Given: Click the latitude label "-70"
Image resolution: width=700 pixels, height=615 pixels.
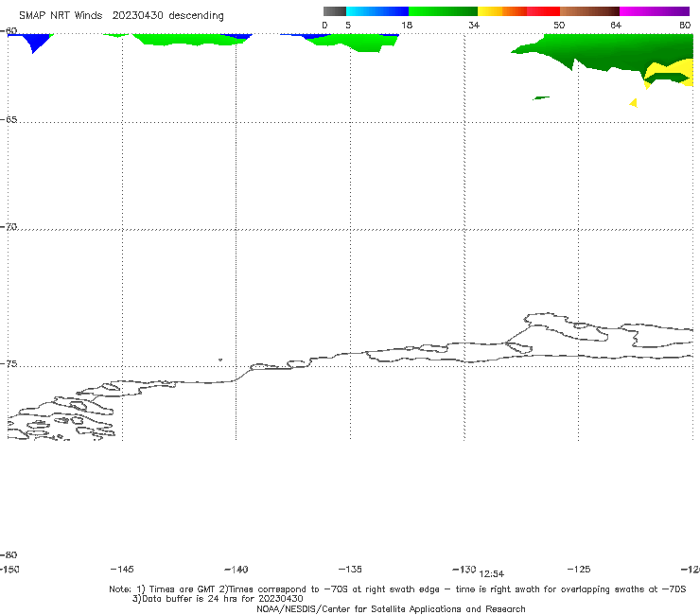Looking at the screenshot, I should (x=9, y=227).
